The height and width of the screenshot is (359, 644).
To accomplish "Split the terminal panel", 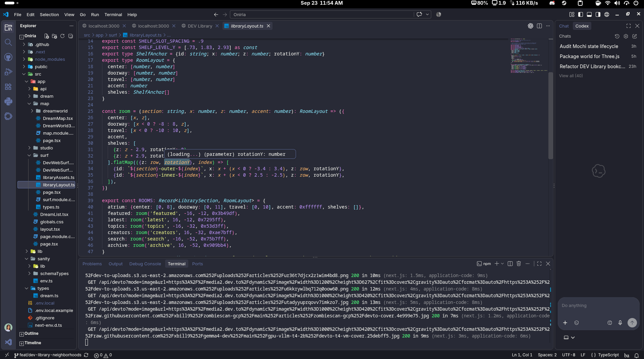I will 510,264.
